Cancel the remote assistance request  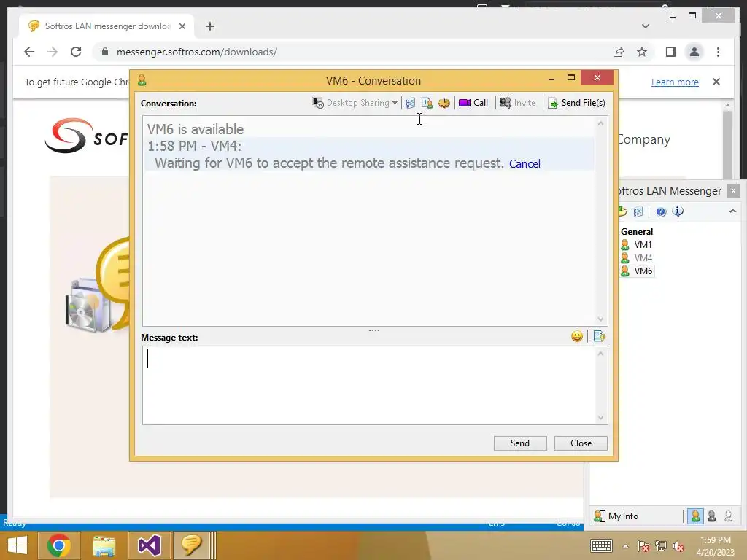tap(525, 164)
